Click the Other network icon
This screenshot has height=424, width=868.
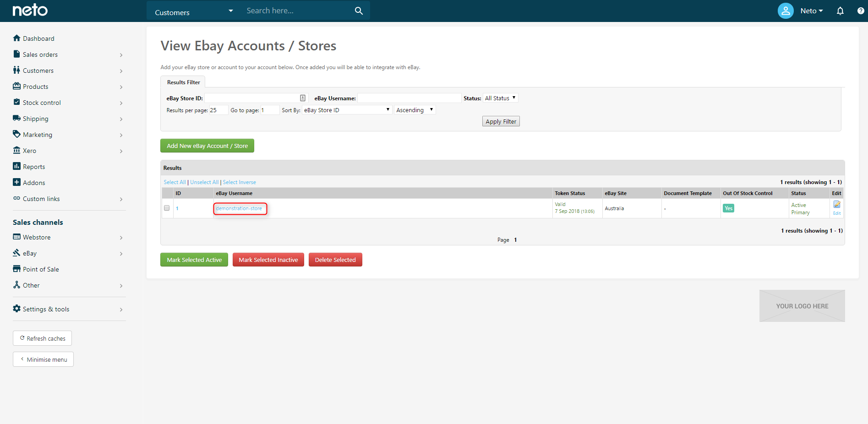[17, 285]
